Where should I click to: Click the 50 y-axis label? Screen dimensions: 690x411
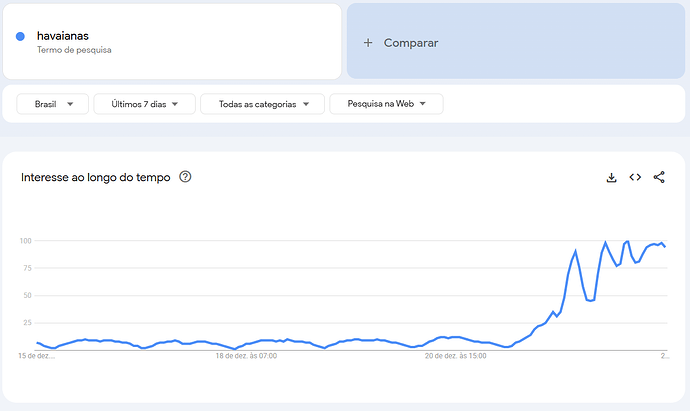pos(27,295)
